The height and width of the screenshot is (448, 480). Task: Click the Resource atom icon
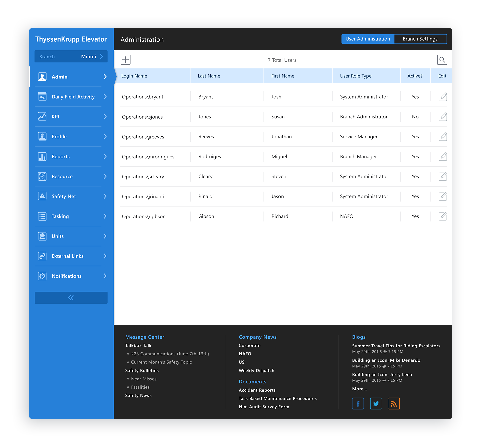42,176
